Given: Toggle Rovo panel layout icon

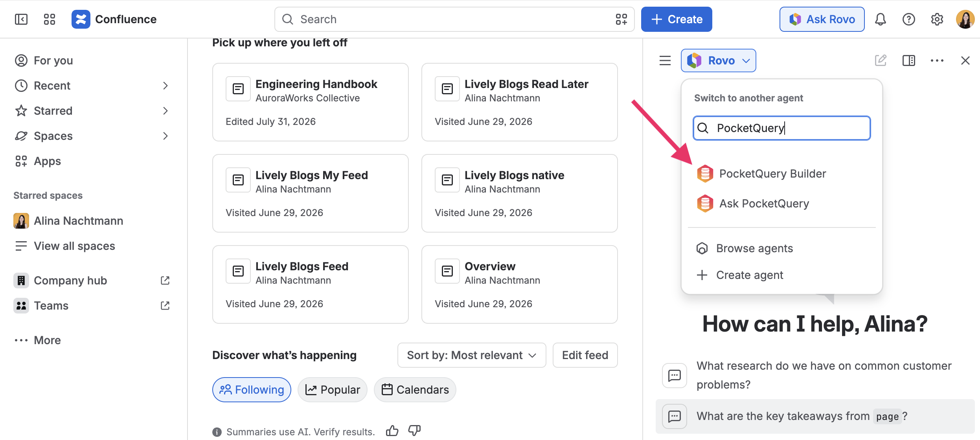Looking at the screenshot, I should pos(909,60).
